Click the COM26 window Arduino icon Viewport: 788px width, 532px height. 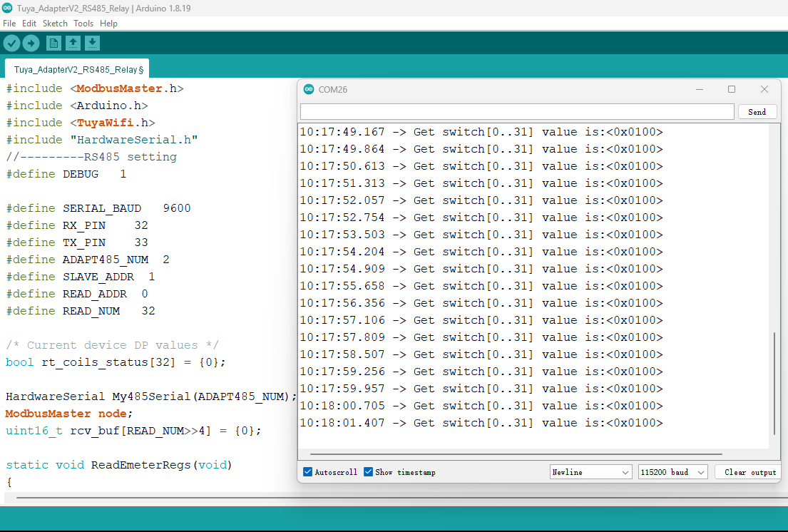309,89
